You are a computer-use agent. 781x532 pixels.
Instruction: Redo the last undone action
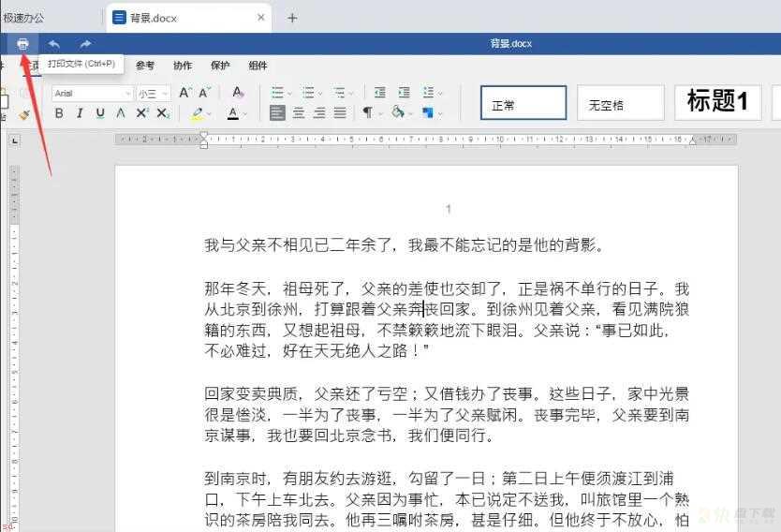[x=85, y=44]
